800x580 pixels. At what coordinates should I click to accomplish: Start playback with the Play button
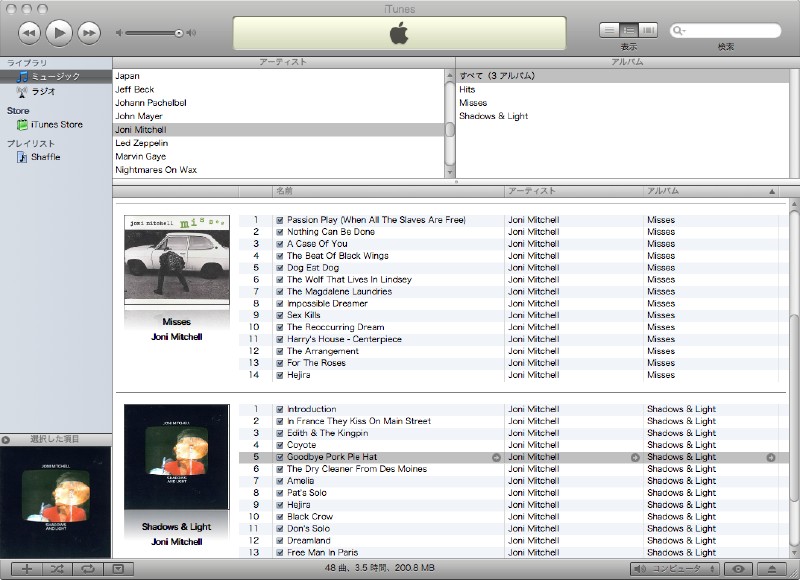(x=59, y=33)
